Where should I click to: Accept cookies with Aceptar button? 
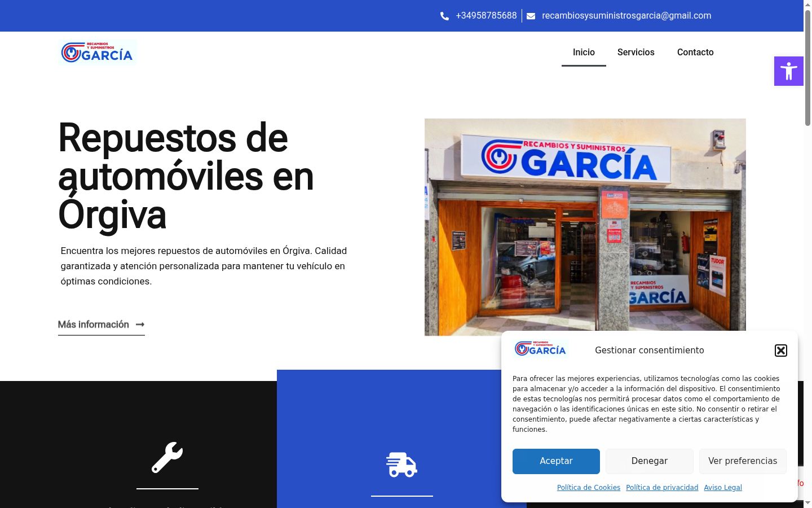click(x=556, y=461)
